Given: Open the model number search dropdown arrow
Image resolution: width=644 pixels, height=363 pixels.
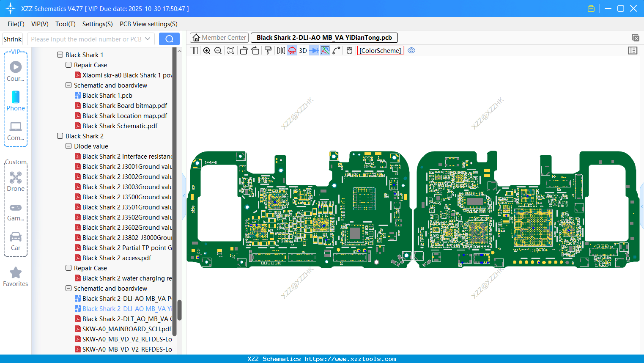Looking at the screenshot, I should pos(148,39).
